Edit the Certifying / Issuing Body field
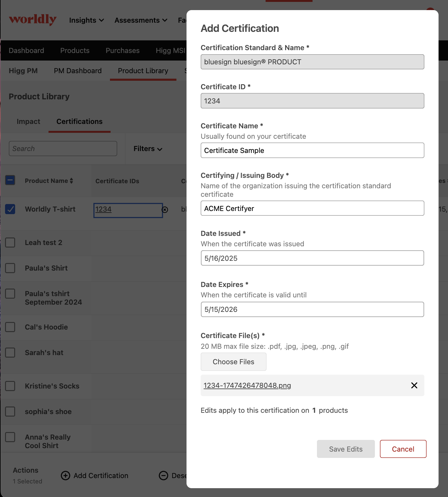 click(313, 208)
